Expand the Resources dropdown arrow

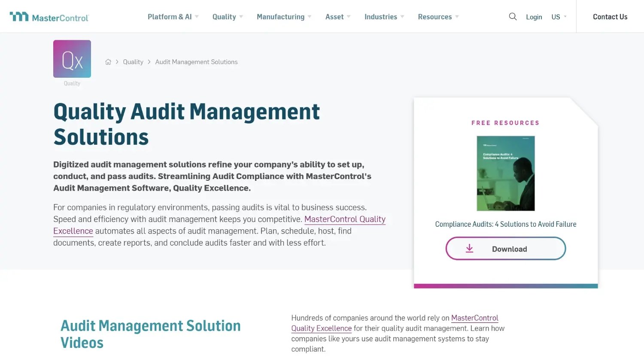coord(457,17)
